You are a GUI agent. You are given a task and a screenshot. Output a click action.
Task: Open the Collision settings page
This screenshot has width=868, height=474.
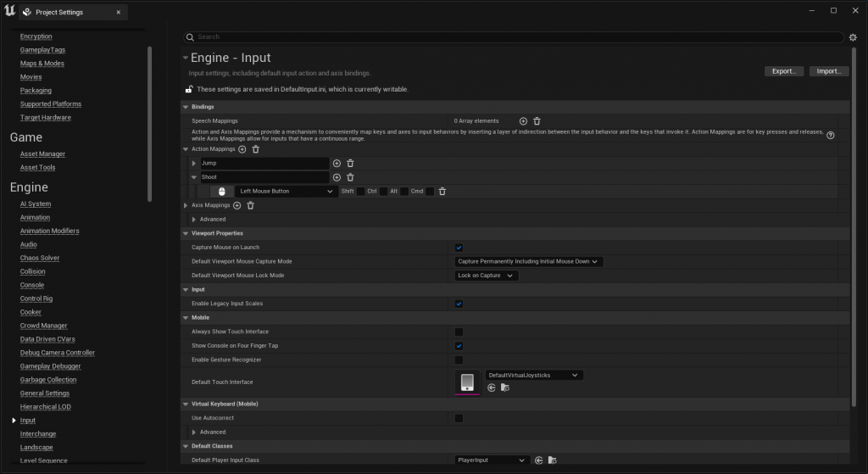pyautogui.click(x=33, y=271)
